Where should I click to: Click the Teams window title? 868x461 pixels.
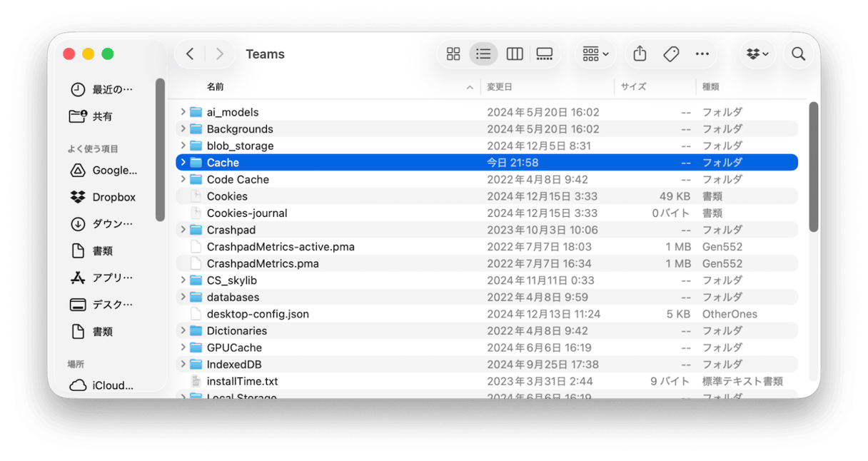click(266, 54)
